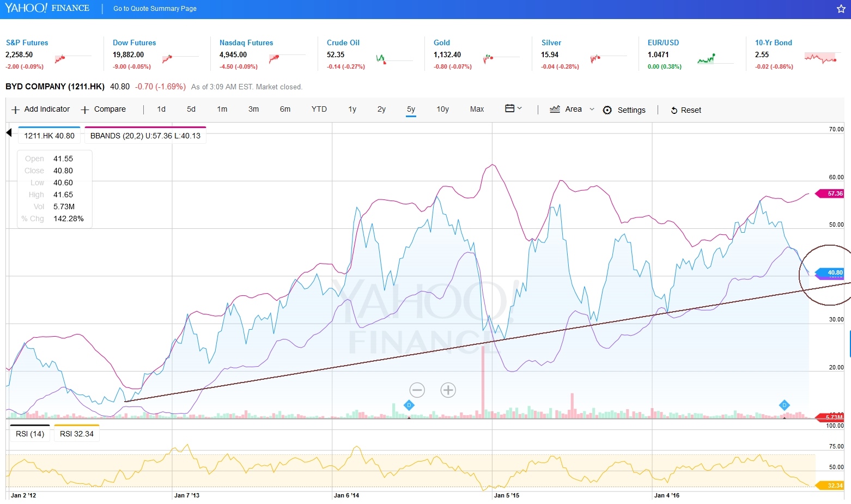Click the Compare plus icon
The width and height of the screenshot is (851, 504).
(x=85, y=110)
